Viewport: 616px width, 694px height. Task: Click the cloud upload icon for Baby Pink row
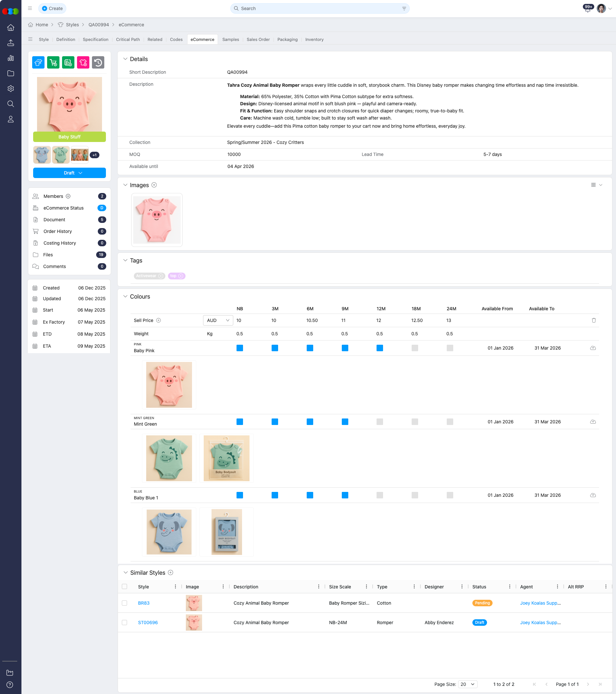point(594,348)
